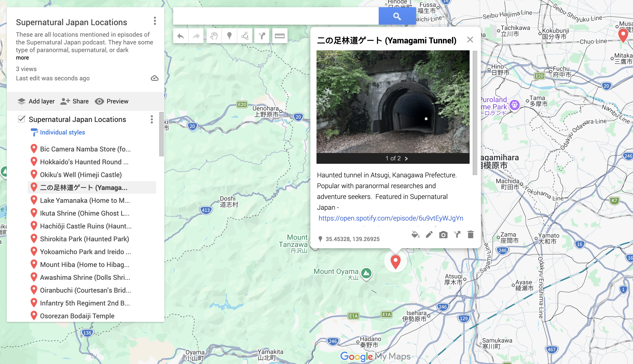Expand the description with the more link
633x364 pixels.
pos(22,58)
